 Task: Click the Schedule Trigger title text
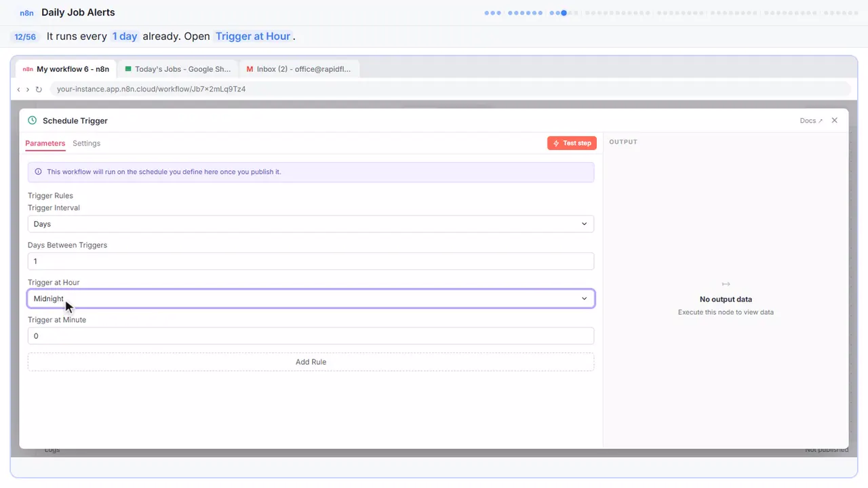coord(75,121)
